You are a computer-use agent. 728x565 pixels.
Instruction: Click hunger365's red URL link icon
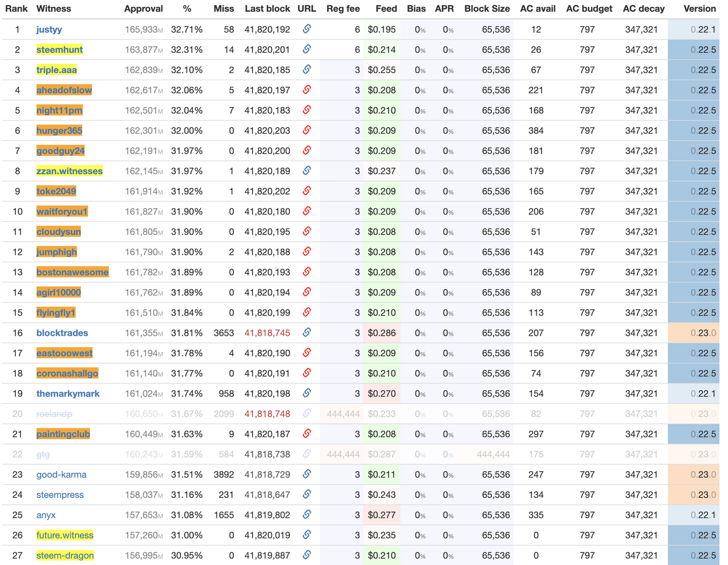(307, 130)
